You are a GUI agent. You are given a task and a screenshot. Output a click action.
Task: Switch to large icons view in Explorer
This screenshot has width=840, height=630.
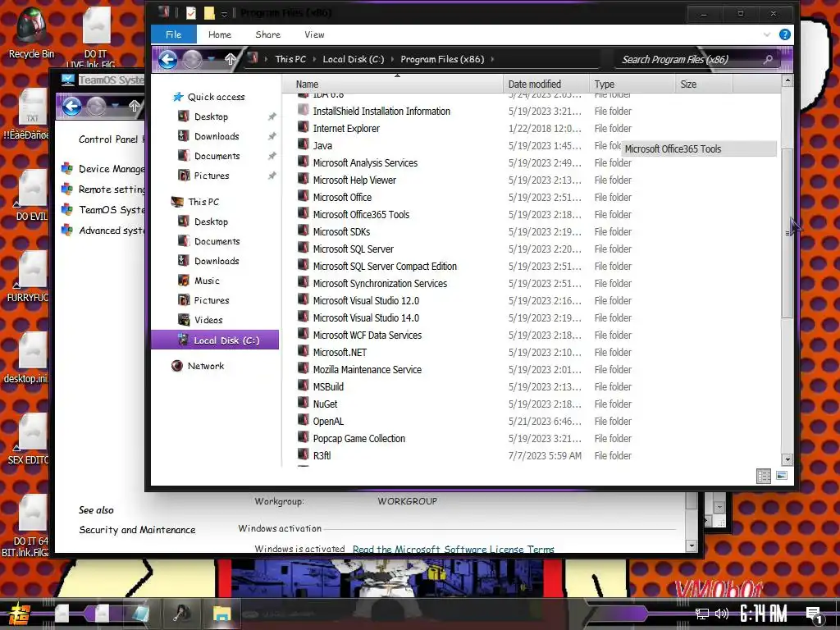coord(782,476)
